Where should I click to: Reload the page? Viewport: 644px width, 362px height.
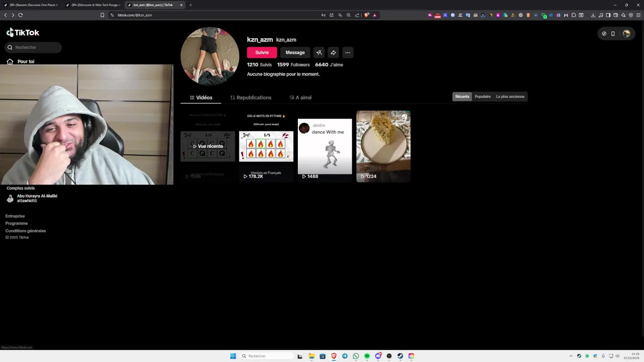tap(21, 15)
